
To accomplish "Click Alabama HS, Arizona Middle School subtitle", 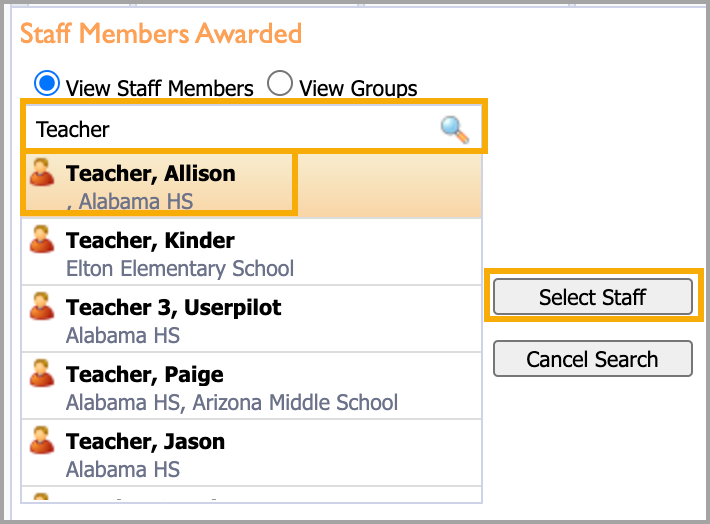I will 232,403.
